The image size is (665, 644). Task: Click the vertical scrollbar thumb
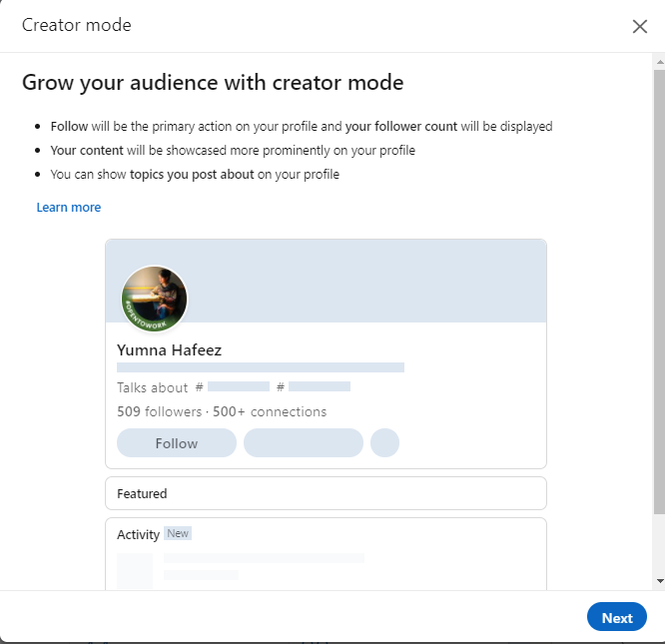(659, 292)
